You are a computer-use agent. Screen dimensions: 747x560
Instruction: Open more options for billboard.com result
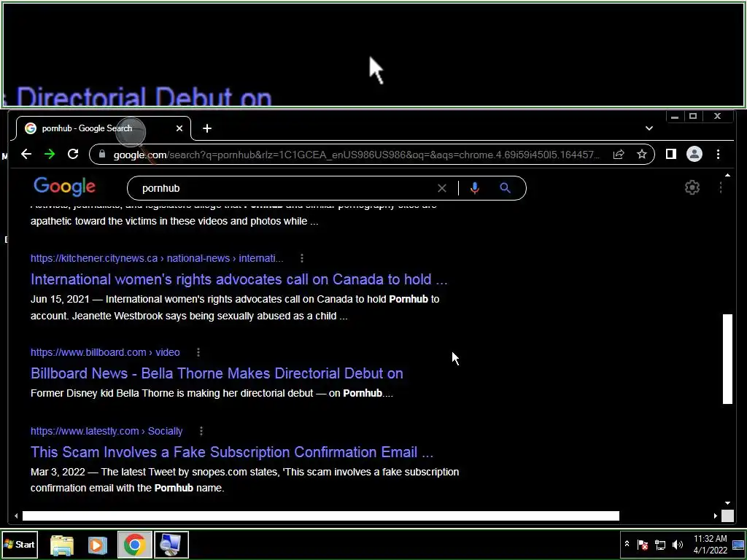pyautogui.click(x=198, y=352)
